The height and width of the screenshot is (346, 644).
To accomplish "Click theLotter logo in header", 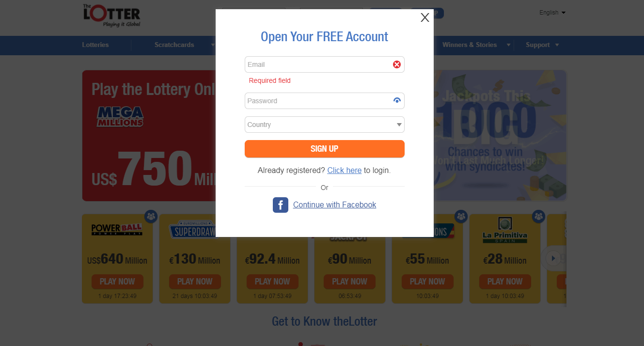I will click(112, 16).
